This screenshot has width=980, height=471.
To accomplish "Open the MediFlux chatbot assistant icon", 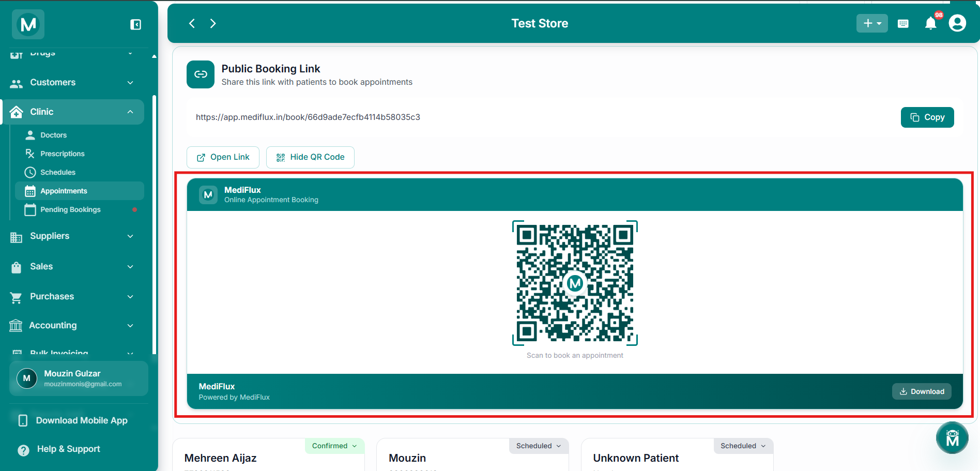I will point(952,438).
